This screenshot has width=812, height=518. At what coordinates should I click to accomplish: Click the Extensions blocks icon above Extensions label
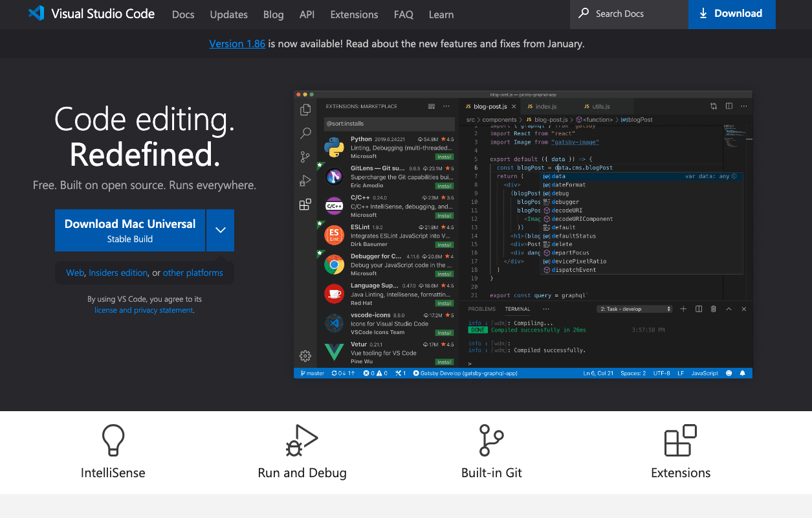point(681,441)
